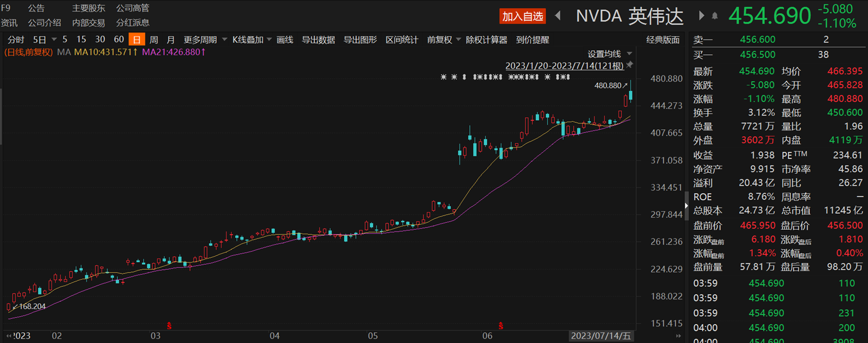The height and width of the screenshot is (343, 868).
Task: Open the 资讯 news menu
Action: [x=9, y=23]
